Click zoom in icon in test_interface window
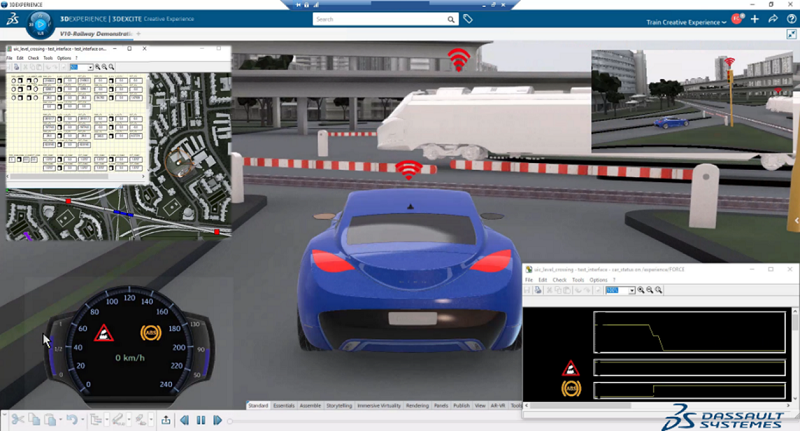 coord(97,67)
